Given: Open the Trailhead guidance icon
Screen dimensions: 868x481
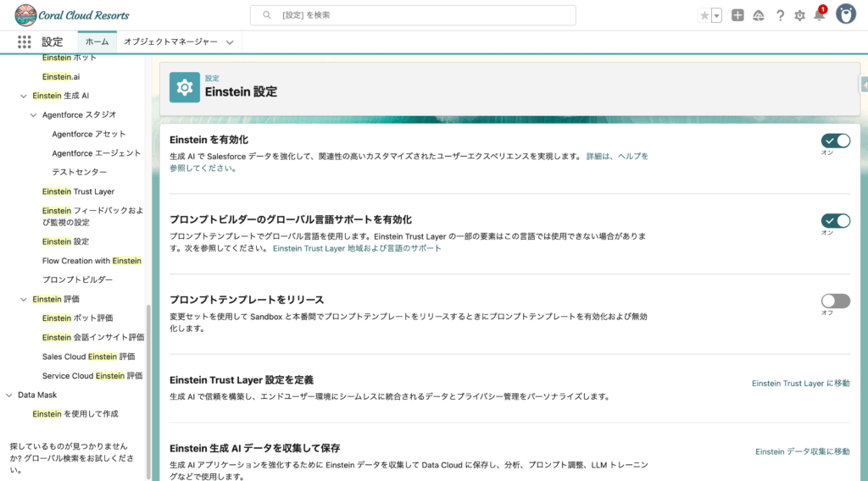Looking at the screenshot, I should pos(759,15).
